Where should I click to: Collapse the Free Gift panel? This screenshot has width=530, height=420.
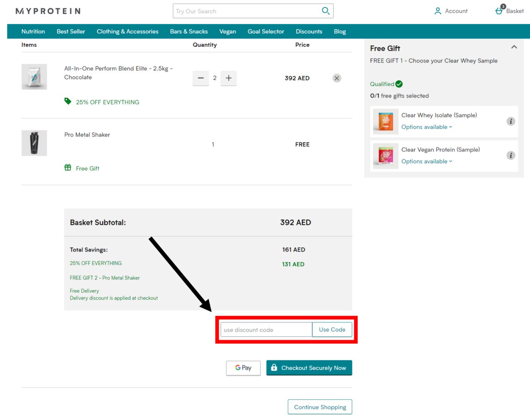click(514, 47)
